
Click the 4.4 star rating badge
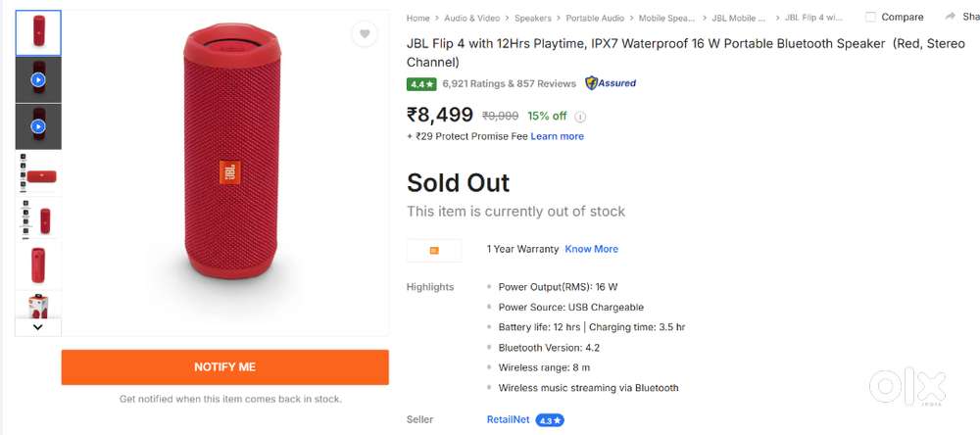click(421, 84)
